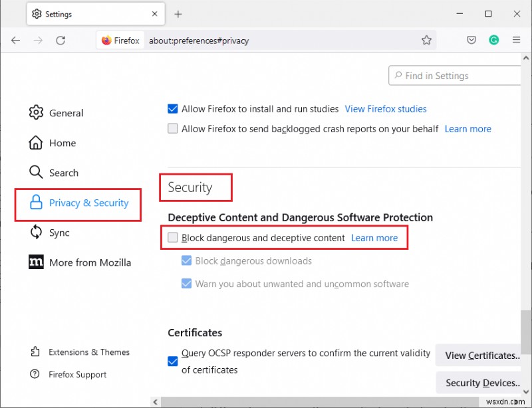
Task: Uncheck Allow Firefox to install and run studies
Action: [x=173, y=108]
